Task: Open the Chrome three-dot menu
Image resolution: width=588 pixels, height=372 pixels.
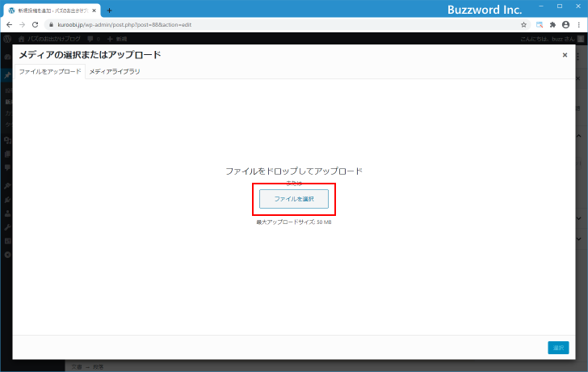Action: click(x=578, y=25)
